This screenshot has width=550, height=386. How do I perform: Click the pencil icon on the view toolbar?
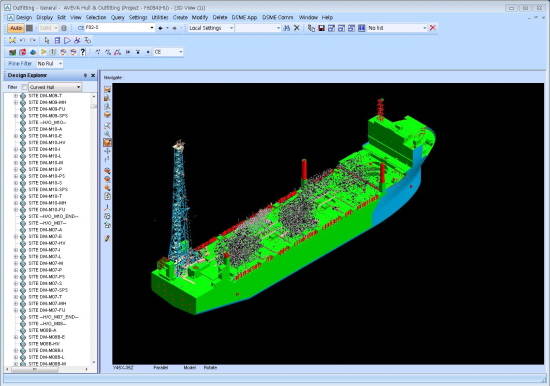[x=107, y=238]
